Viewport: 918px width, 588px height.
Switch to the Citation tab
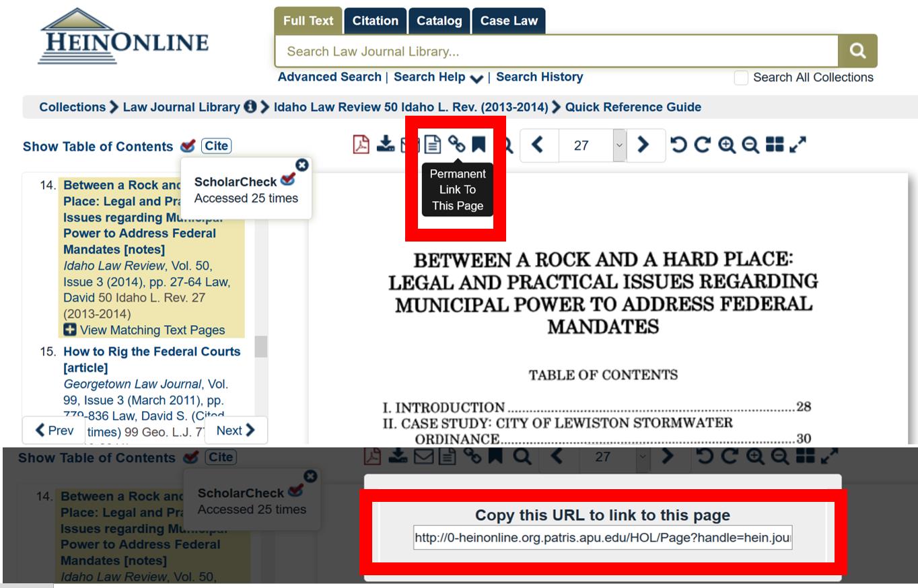click(376, 21)
